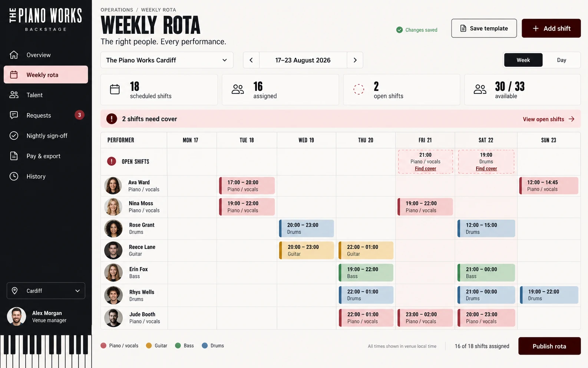The width and height of the screenshot is (588, 368).
Task: Click the Bass green legend dot
Action: (178, 345)
